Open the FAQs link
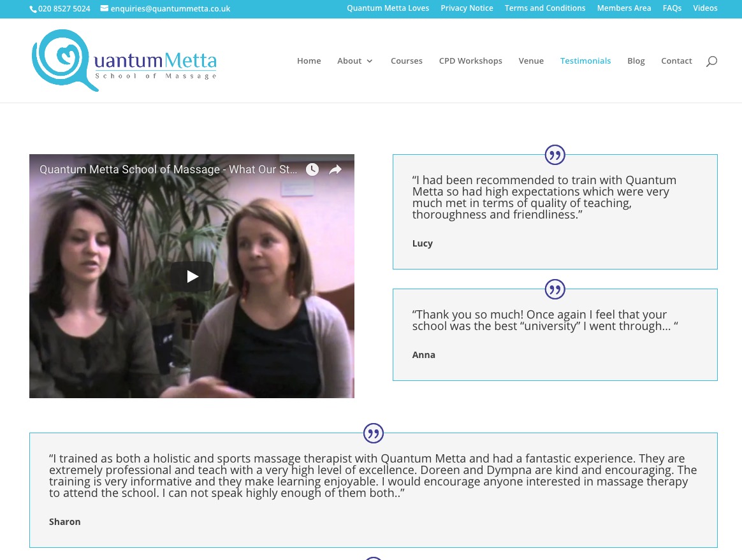Screen dimensions: 742x560 click(672, 8)
